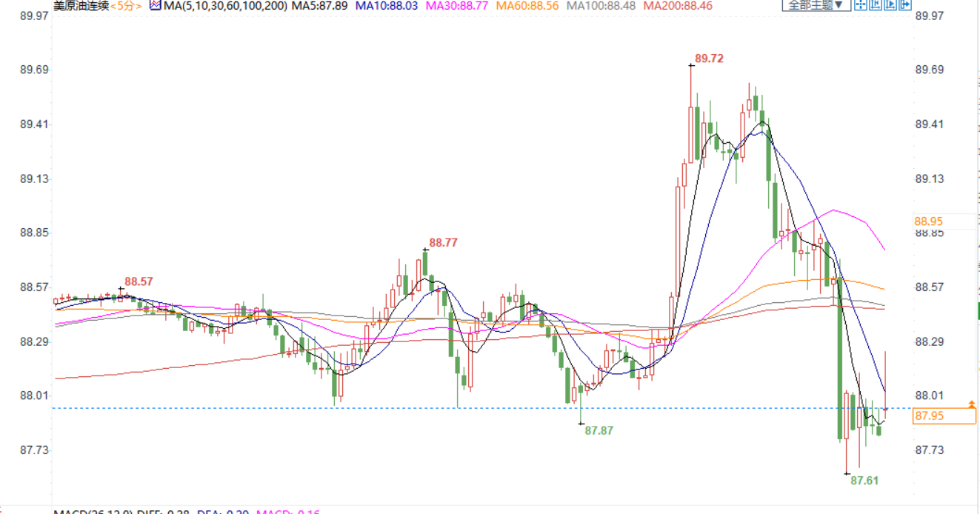Click the third blue toolbar icon with play arrow
This screenshot has height=514, width=980.
(891, 5)
